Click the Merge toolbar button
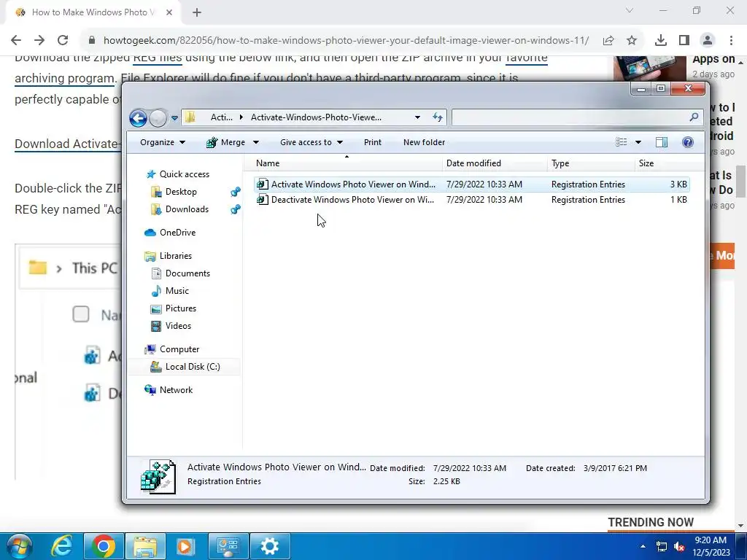 (226, 142)
